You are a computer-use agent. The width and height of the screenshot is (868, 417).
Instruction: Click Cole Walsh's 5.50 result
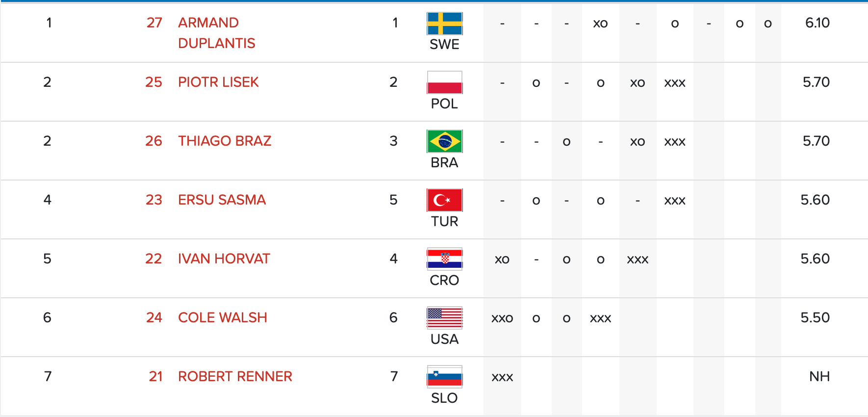[x=815, y=317]
